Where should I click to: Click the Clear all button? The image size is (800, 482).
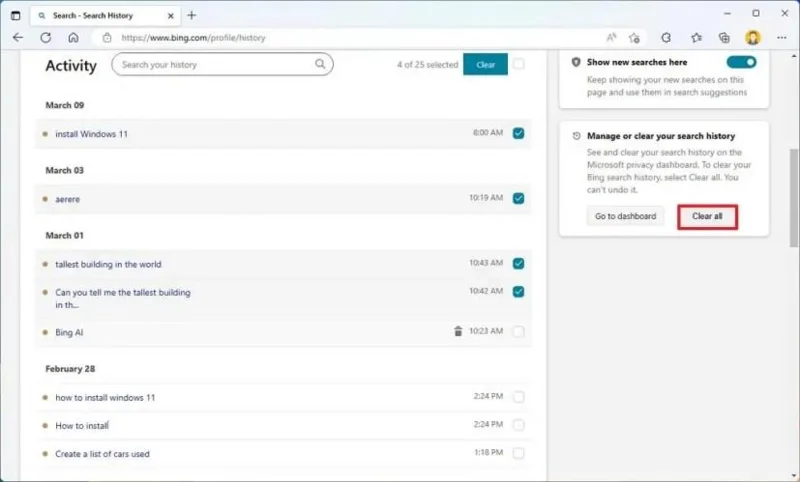coord(707,216)
